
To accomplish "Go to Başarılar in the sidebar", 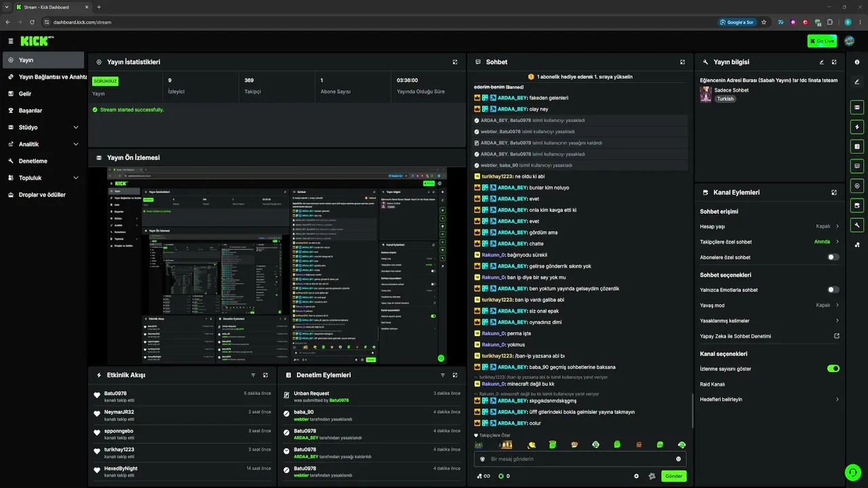I will tap(43, 110).
